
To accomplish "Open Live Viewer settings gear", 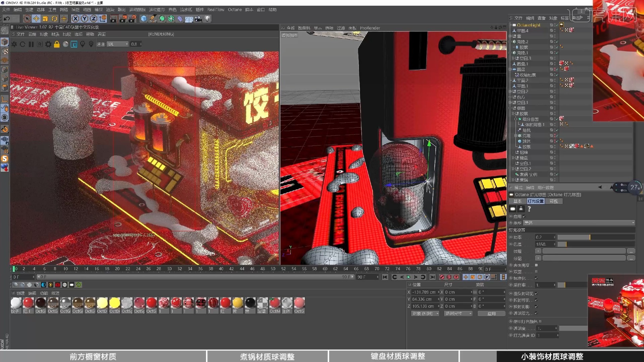I will (x=48, y=44).
